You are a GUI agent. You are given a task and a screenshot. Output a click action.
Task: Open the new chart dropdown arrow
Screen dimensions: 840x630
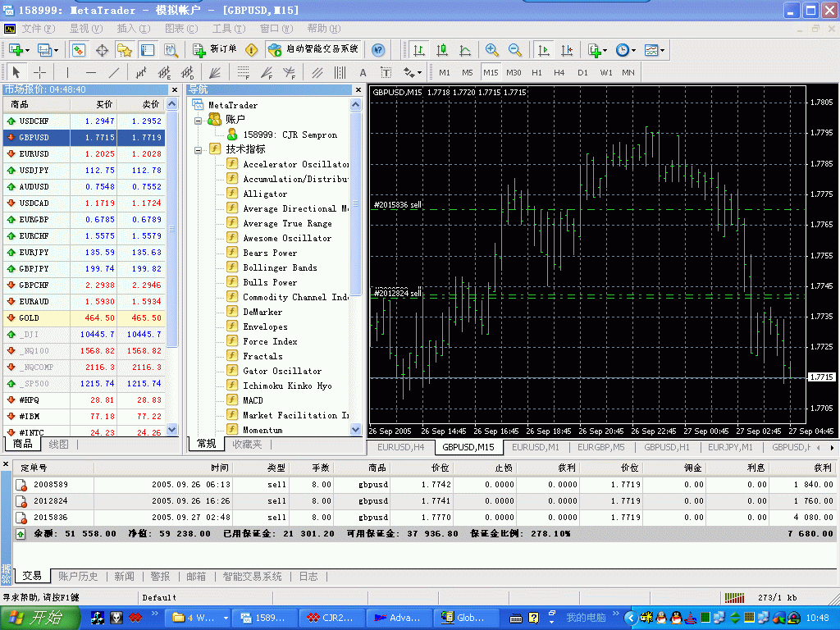click(29, 50)
